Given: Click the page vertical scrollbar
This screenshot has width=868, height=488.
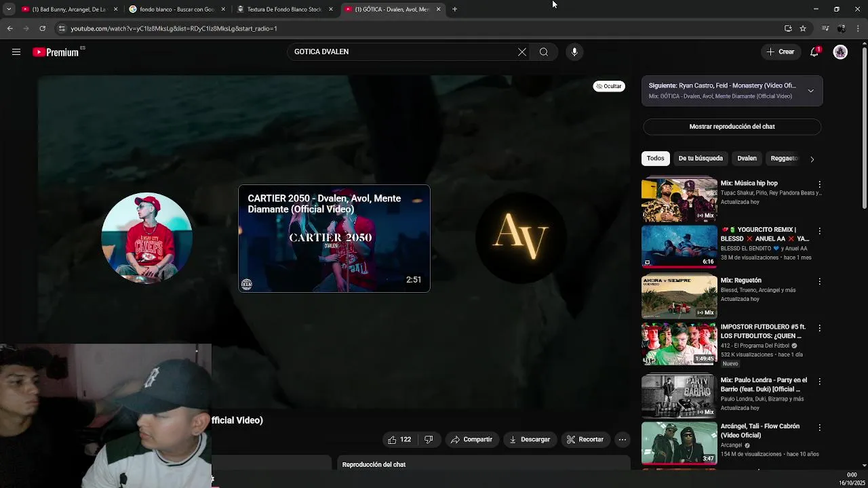Looking at the screenshot, I should [864, 129].
